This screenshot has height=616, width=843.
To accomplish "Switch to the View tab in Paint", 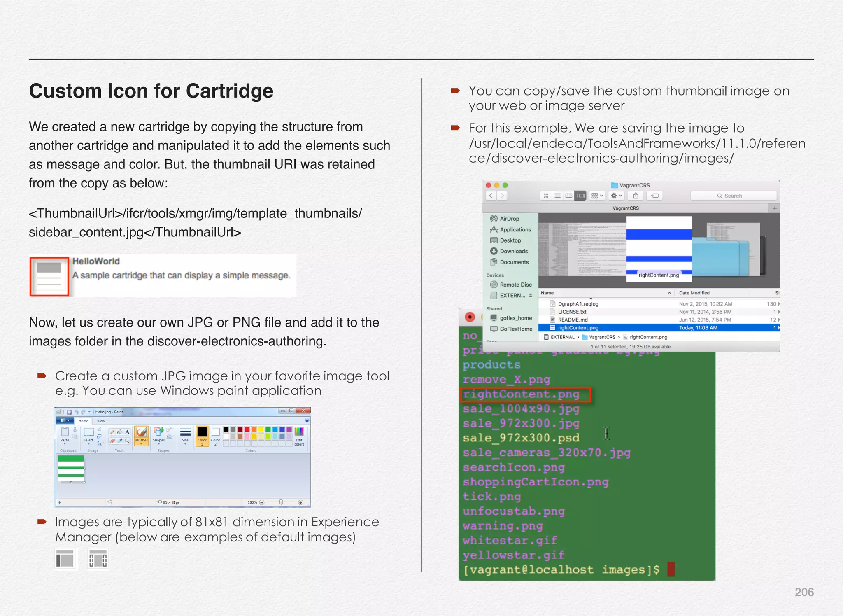I will point(101,421).
